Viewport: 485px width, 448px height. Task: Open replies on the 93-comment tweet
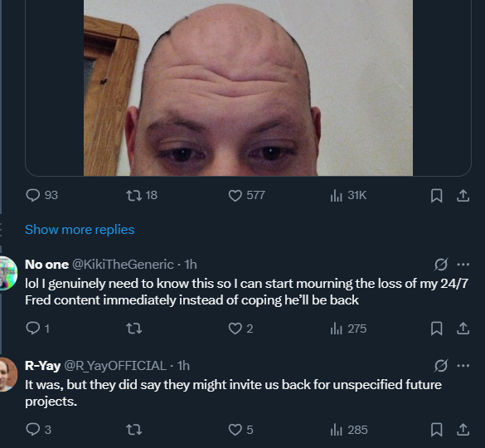pyautogui.click(x=41, y=195)
